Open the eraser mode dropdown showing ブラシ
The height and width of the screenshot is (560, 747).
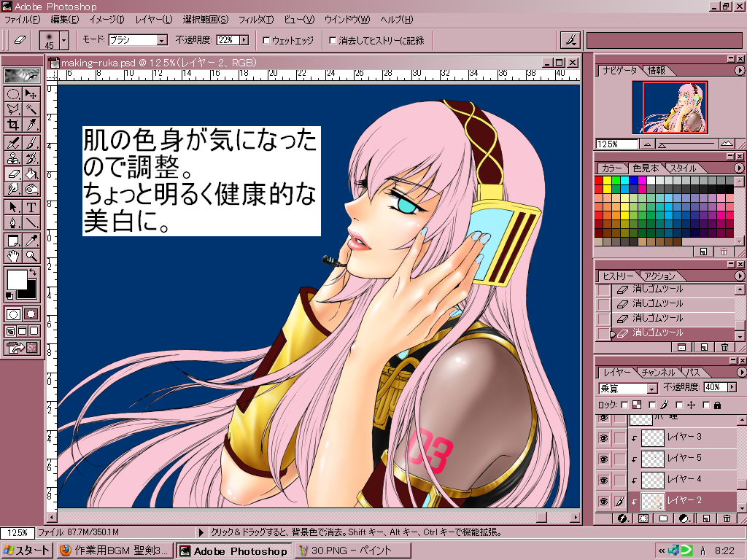click(162, 41)
